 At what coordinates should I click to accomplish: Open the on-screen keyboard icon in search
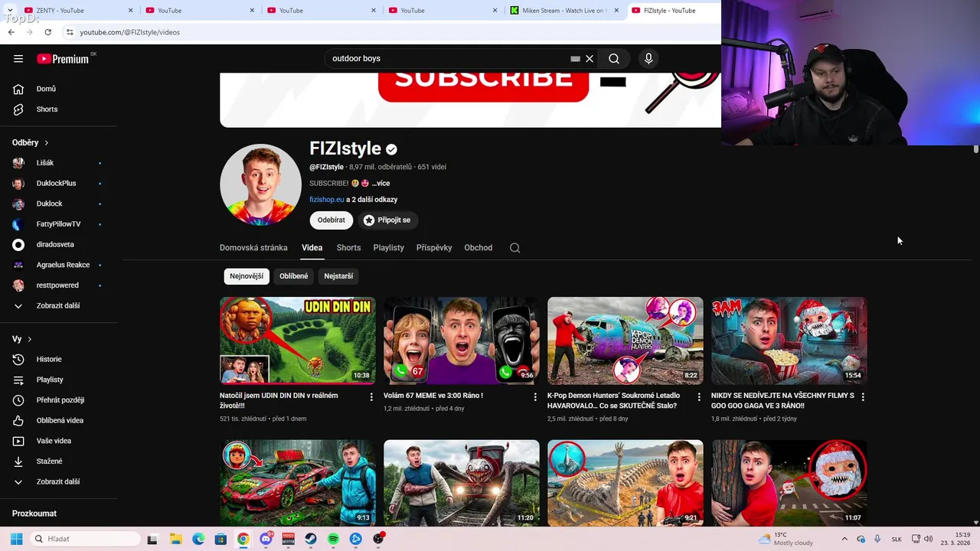point(575,59)
